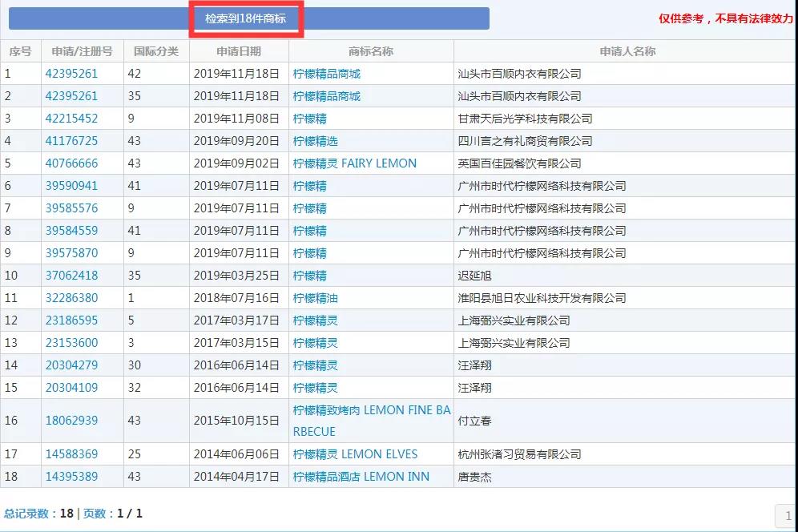This screenshot has width=798, height=532.
Task: Select applicant 英国百佳园餐饮有限公司
Action: (x=519, y=163)
